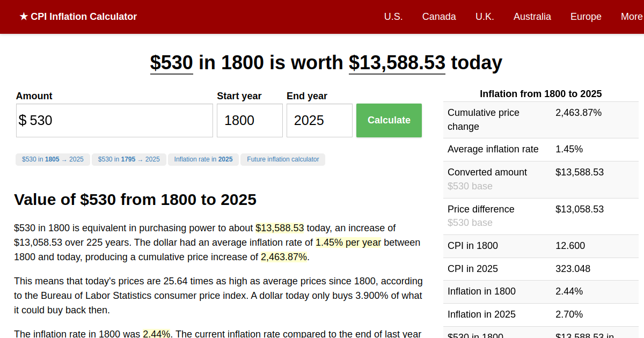
Task: Focus the End year field
Action: [x=319, y=121]
